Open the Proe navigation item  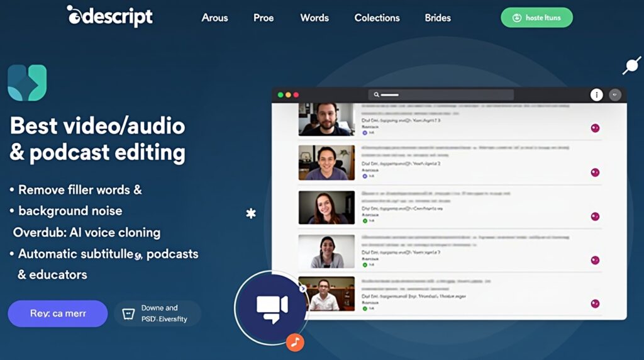[264, 18]
